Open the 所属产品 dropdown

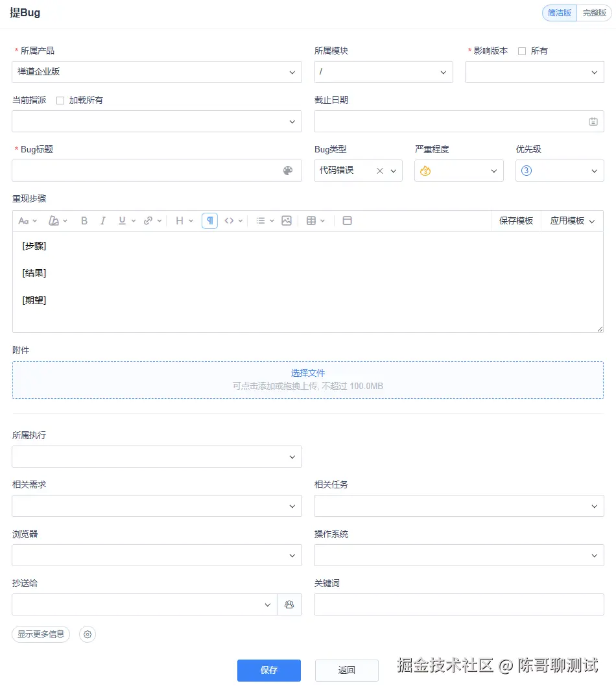[156, 72]
